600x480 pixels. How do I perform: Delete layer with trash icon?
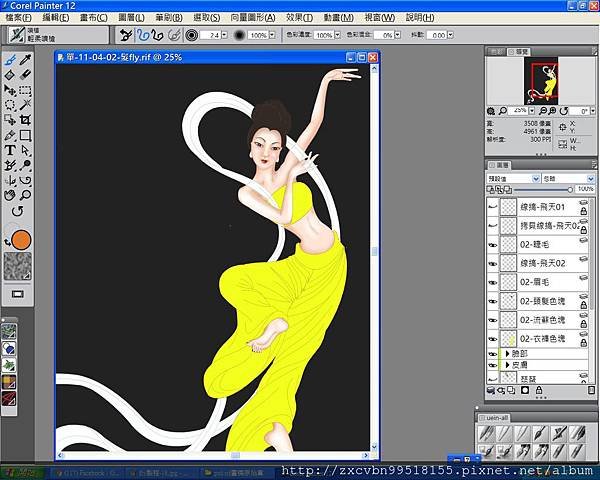(591, 390)
